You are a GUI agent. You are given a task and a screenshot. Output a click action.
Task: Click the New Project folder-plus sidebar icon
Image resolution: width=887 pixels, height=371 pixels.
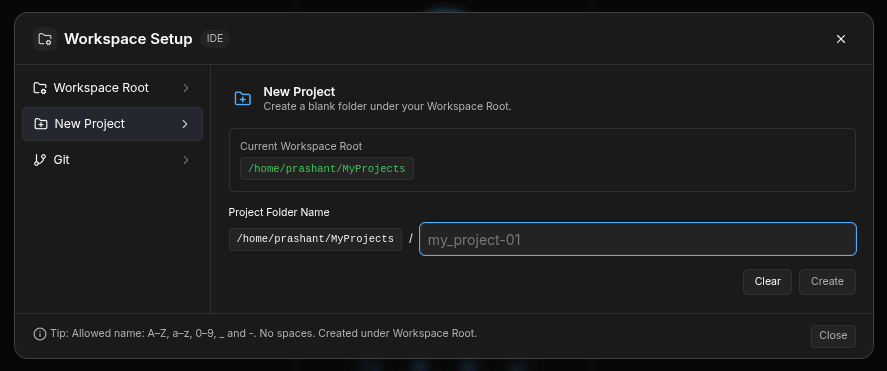coord(41,124)
